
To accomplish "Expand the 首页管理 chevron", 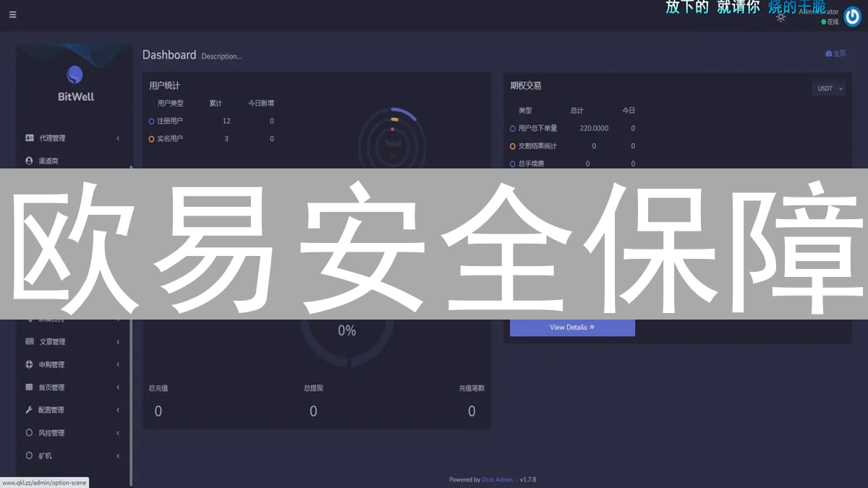I will coord(118,388).
